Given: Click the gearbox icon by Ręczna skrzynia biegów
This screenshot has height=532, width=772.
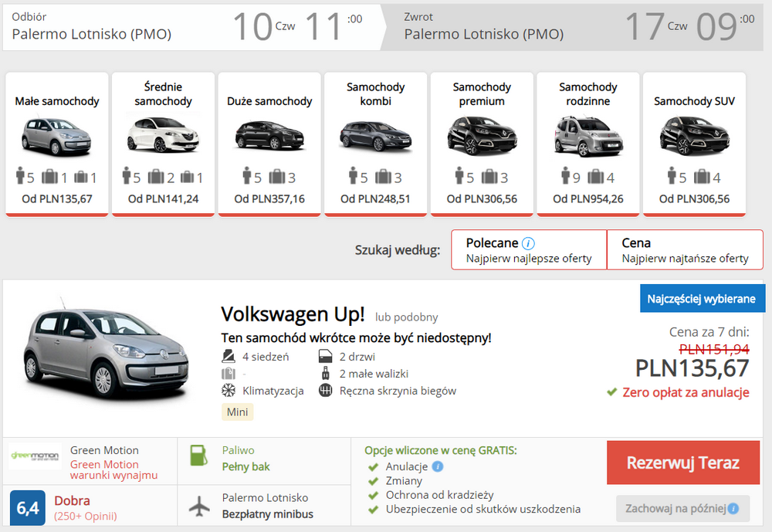Looking at the screenshot, I should (326, 391).
